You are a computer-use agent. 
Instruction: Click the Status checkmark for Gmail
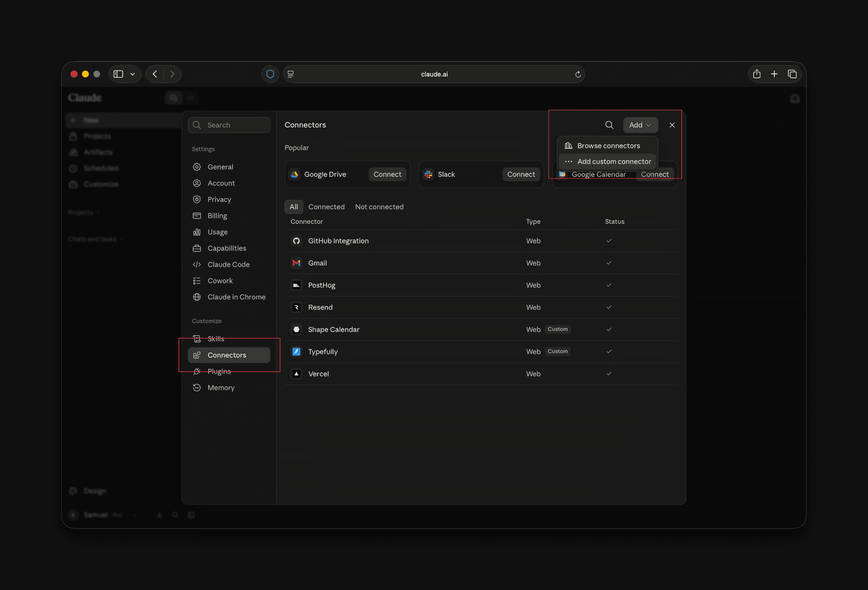(609, 263)
